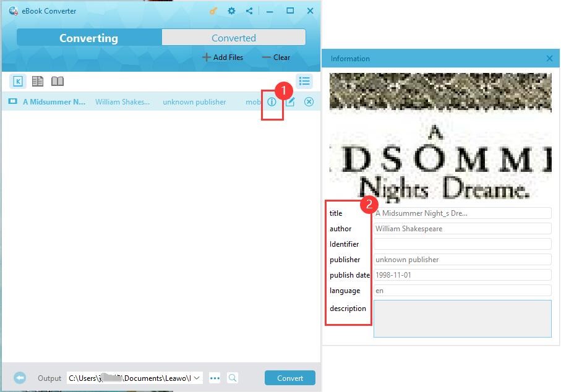Remove the Midsummer book from list
561x392 pixels.
tap(309, 102)
